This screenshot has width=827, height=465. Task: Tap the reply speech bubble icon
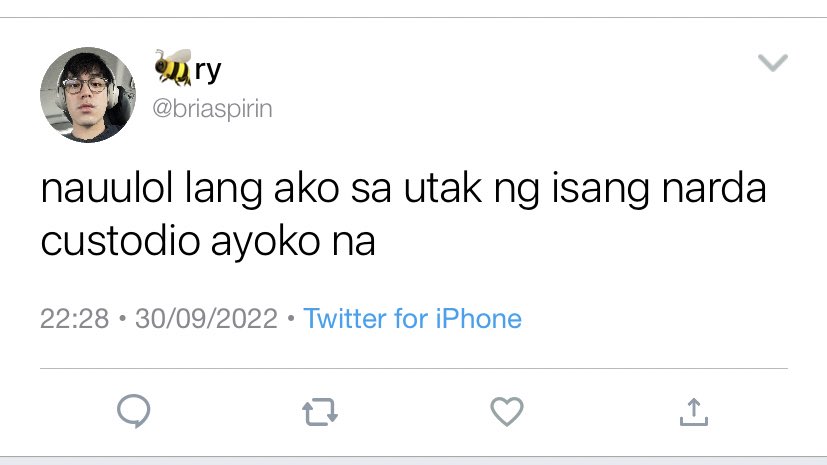pos(133,411)
